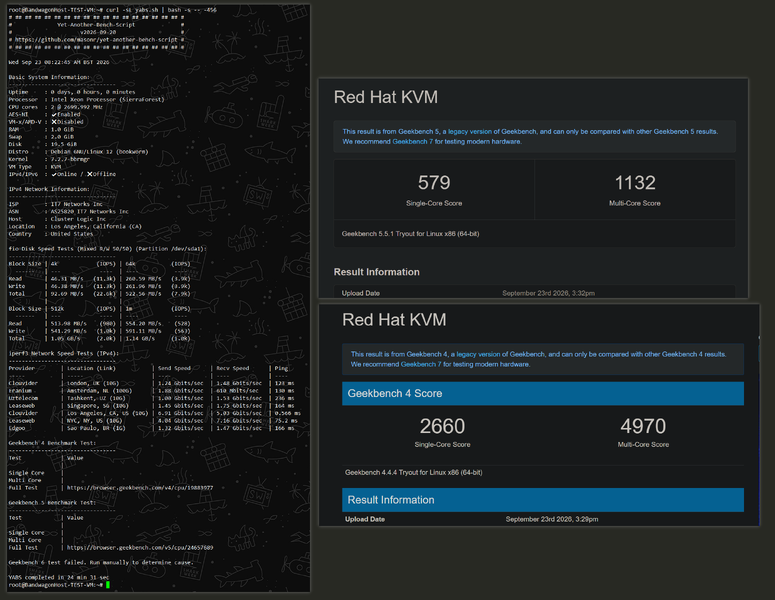Click the 'London, UK (10G)' iperf row
775x600 pixels.
pyautogui.click(x=151, y=383)
